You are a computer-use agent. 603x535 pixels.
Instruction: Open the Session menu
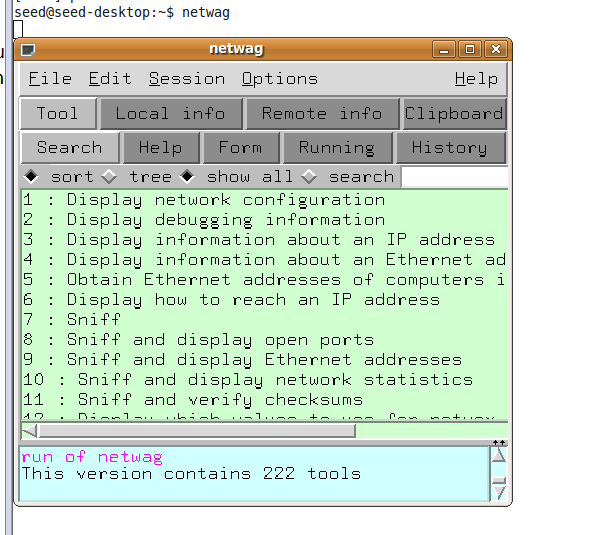coord(187,79)
